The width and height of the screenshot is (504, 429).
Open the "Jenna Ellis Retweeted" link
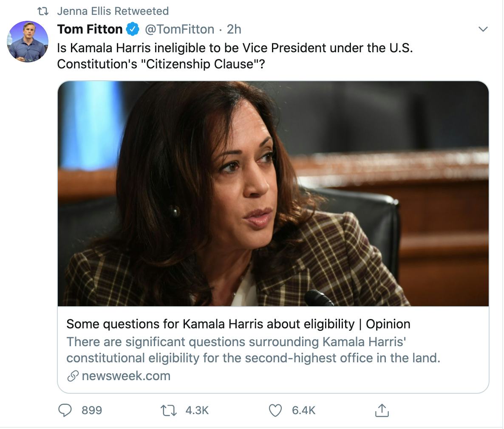coord(113,11)
